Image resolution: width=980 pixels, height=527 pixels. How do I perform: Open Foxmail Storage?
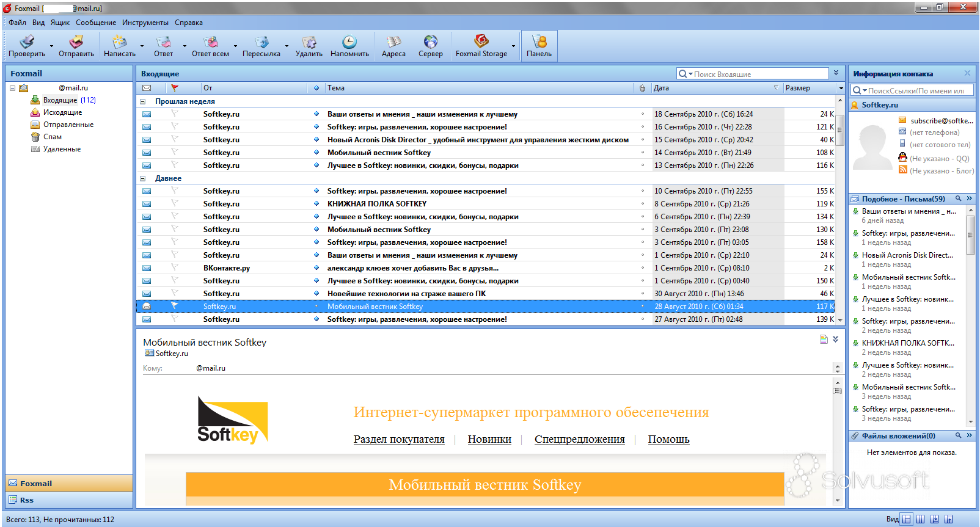(481, 46)
